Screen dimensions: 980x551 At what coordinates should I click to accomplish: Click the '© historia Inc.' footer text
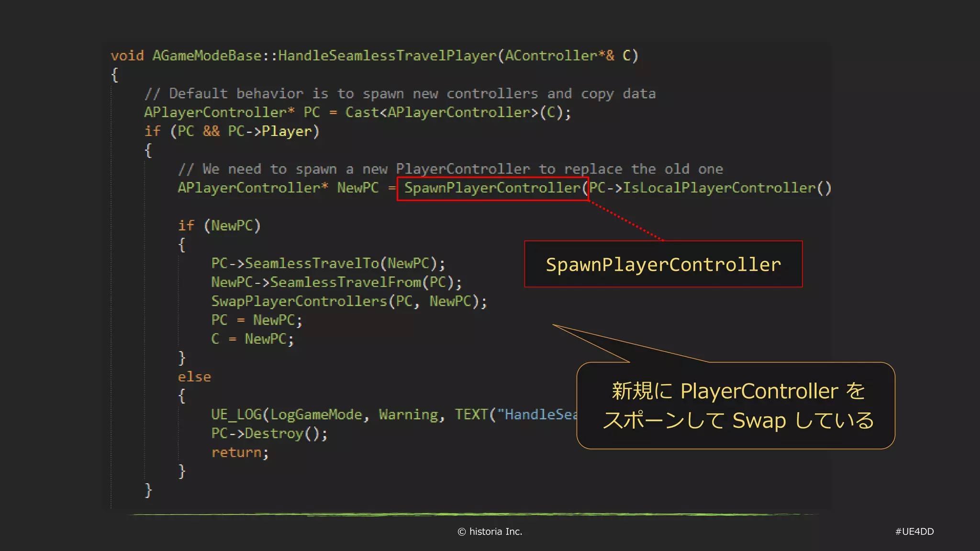click(490, 531)
